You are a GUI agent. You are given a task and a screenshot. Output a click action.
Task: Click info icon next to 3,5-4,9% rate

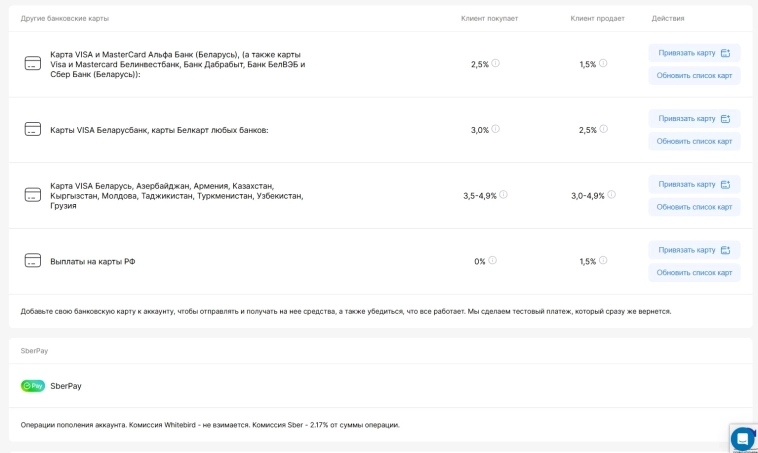click(504, 195)
